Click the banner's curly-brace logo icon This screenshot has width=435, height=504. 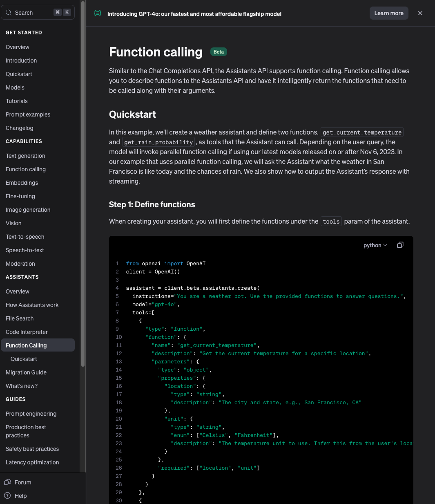pyautogui.click(x=98, y=13)
